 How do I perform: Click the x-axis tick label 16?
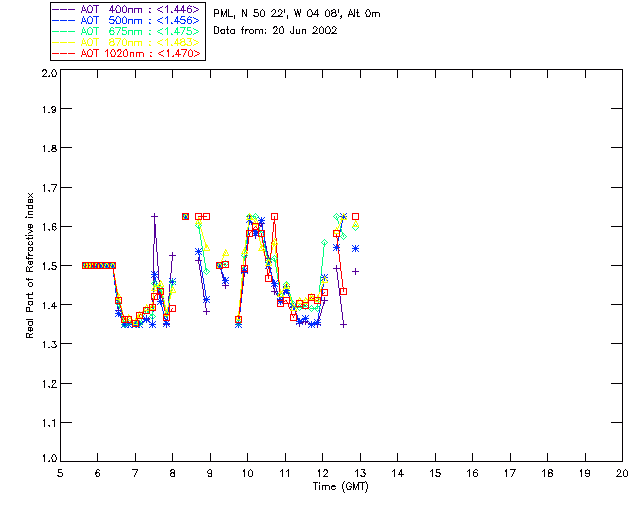tap(472, 473)
